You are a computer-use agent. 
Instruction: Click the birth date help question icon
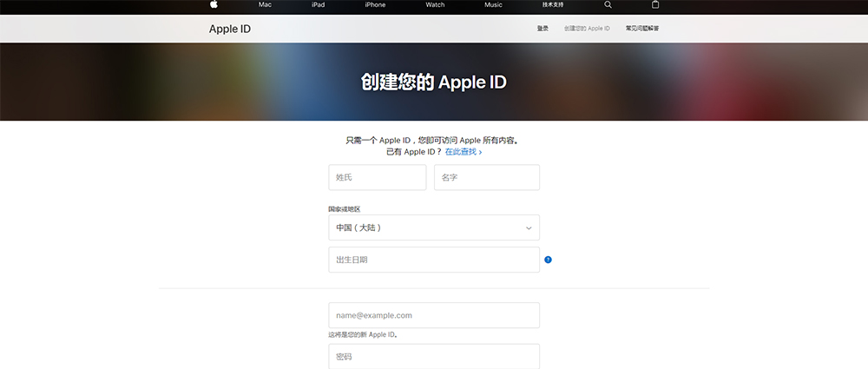[x=548, y=260]
